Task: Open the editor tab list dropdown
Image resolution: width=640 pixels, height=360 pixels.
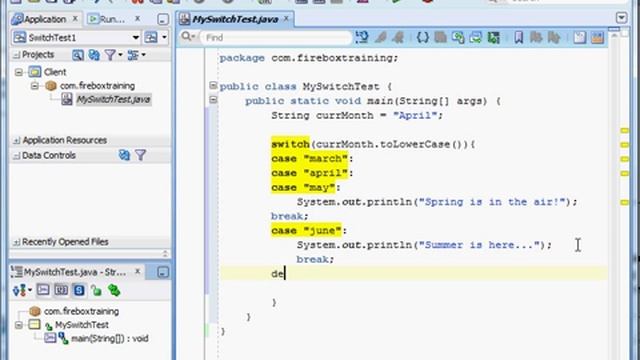Action: [621, 18]
